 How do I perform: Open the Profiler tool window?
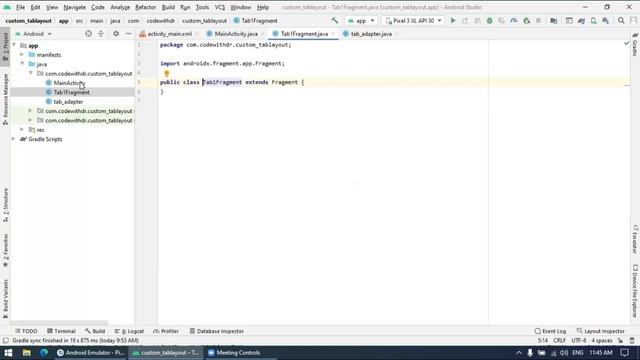(x=166, y=331)
